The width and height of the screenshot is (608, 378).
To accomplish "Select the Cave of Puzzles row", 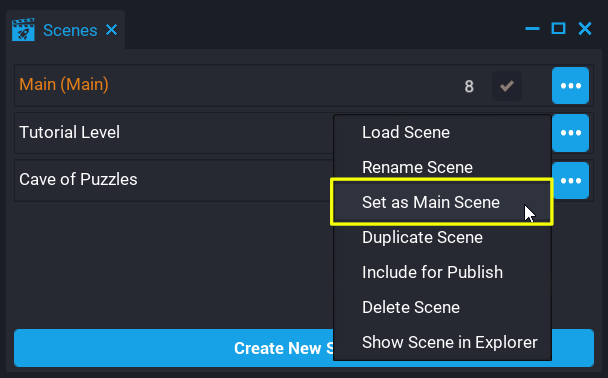I will (x=304, y=180).
